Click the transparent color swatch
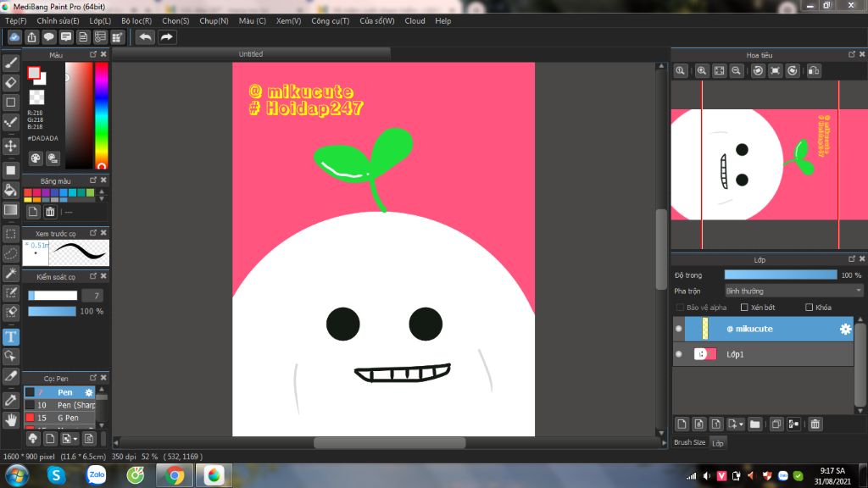Screen dimensions: 868x488 (x=36, y=97)
